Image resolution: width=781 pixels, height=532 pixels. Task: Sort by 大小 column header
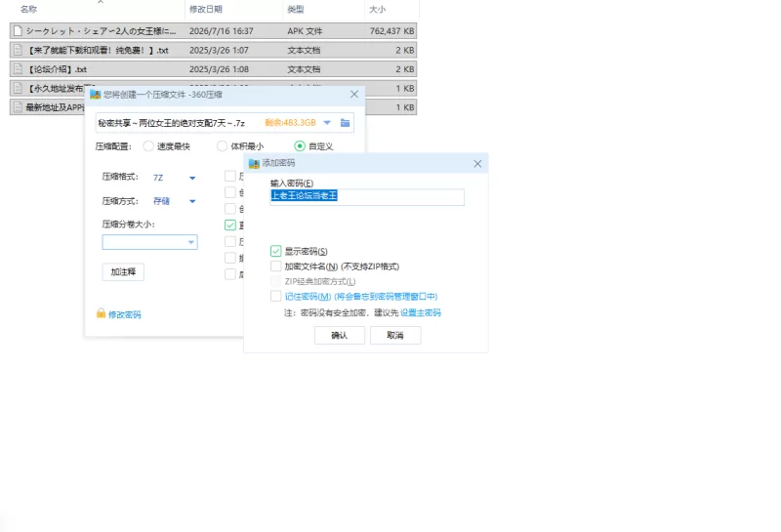[x=377, y=9]
